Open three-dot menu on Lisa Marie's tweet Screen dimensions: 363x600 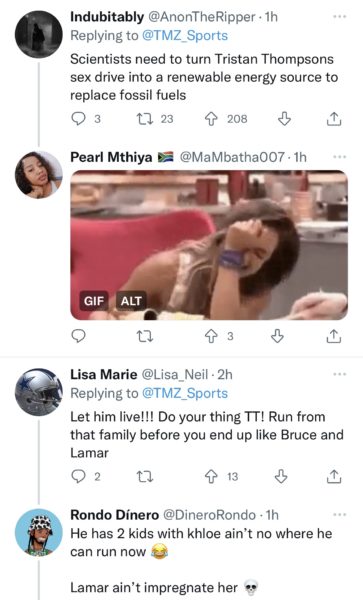point(339,374)
